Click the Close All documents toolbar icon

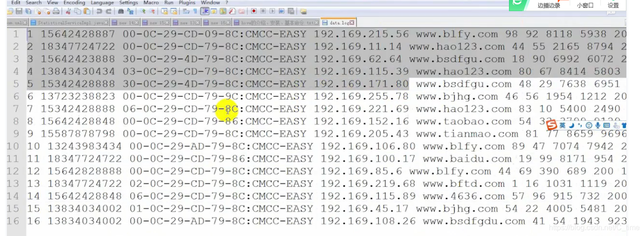click(47, 11)
